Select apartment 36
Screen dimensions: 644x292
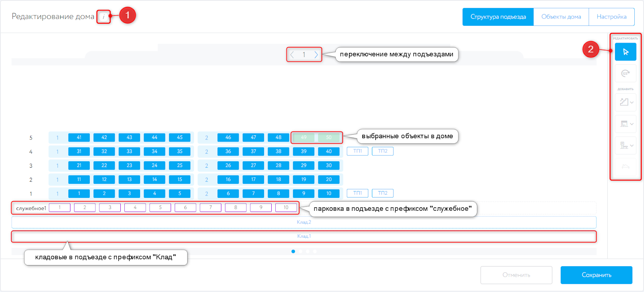pyautogui.click(x=228, y=152)
